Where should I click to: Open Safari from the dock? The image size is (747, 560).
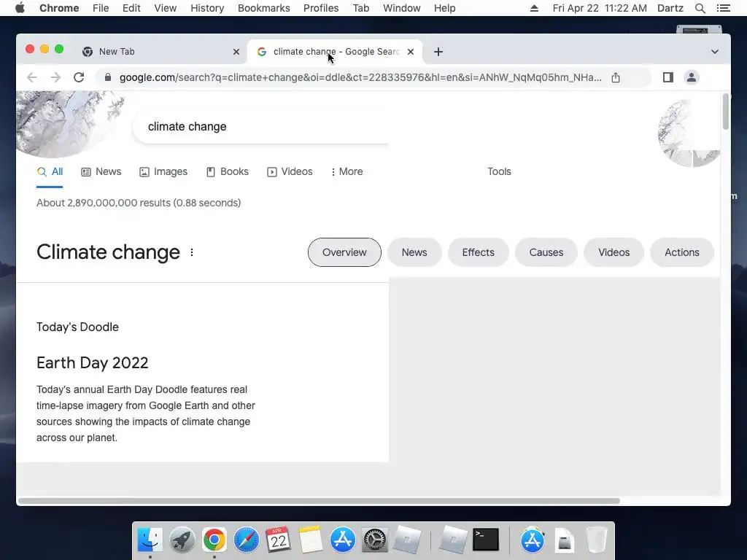coord(246,540)
